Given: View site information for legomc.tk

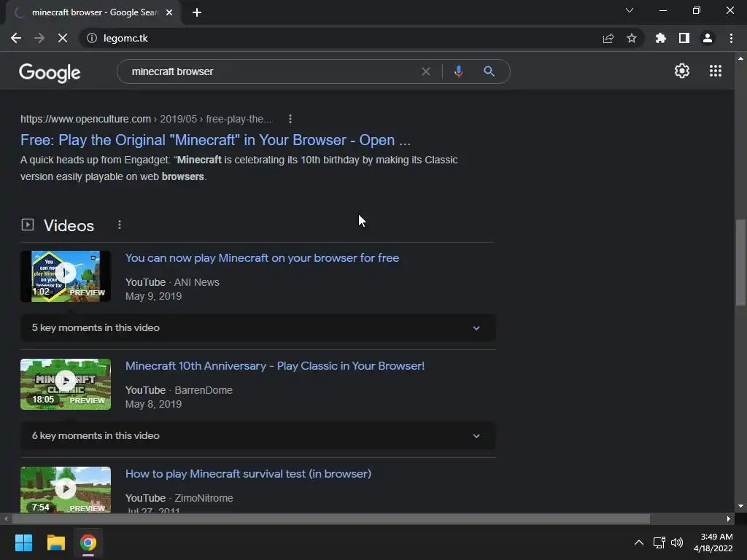Looking at the screenshot, I should pos(91,38).
